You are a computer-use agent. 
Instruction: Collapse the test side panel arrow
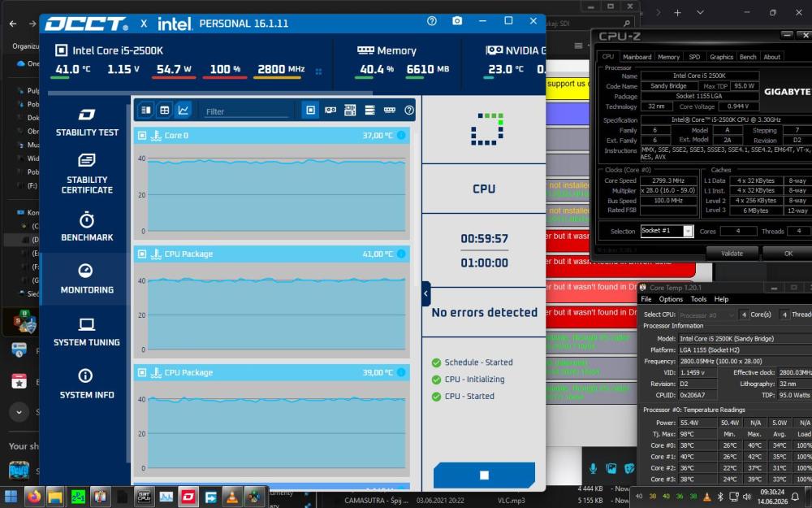425,293
